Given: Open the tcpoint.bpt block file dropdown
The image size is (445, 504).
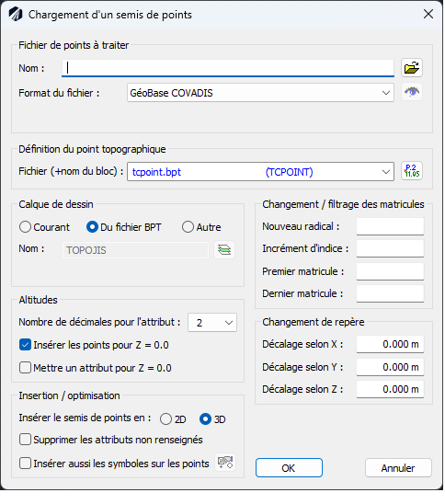Looking at the screenshot, I should [261, 172].
